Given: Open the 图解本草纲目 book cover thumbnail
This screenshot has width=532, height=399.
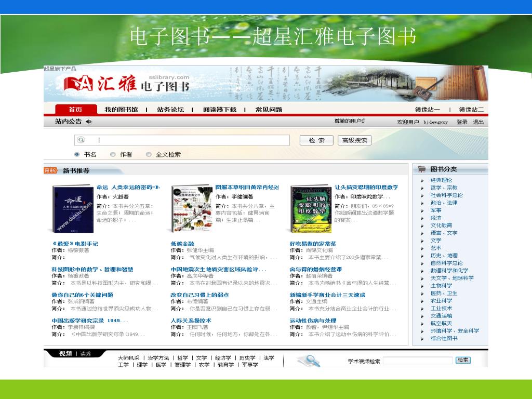Looking at the screenshot, I should point(192,209).
